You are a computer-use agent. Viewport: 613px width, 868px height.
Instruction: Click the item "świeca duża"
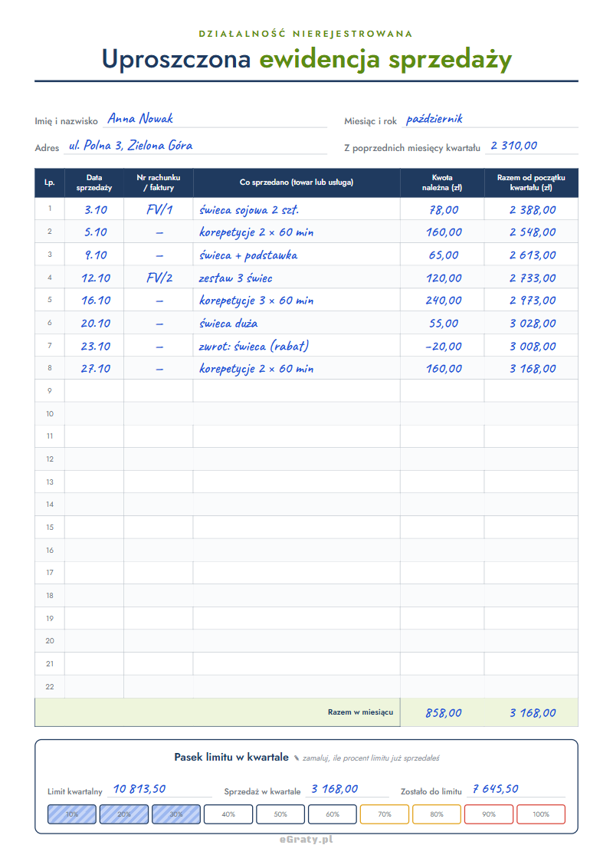(228, 324)
